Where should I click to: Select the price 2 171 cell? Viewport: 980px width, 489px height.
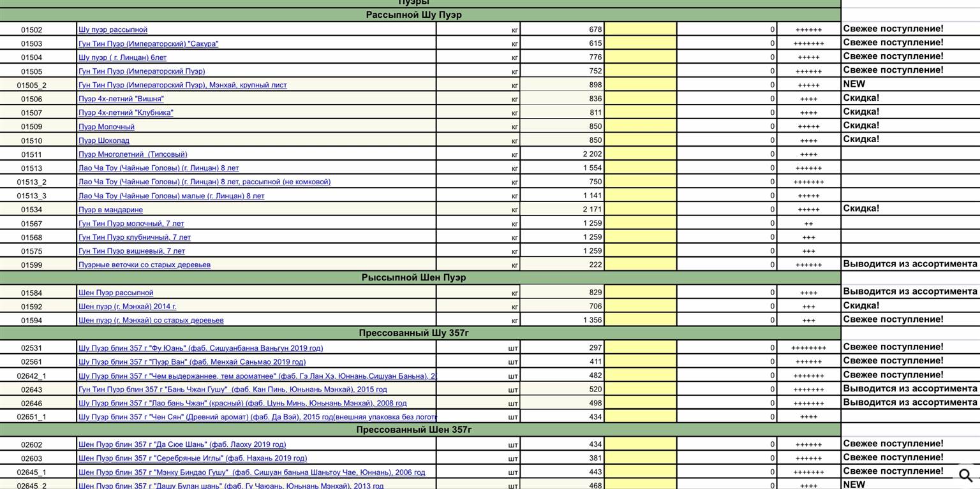[x=562, y=210]
